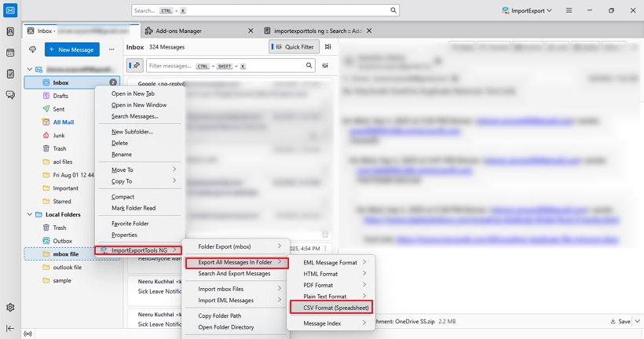Screen dimensions: 644x339
Task: Close the Add-ons Manager tab
Action: point(251,31)
